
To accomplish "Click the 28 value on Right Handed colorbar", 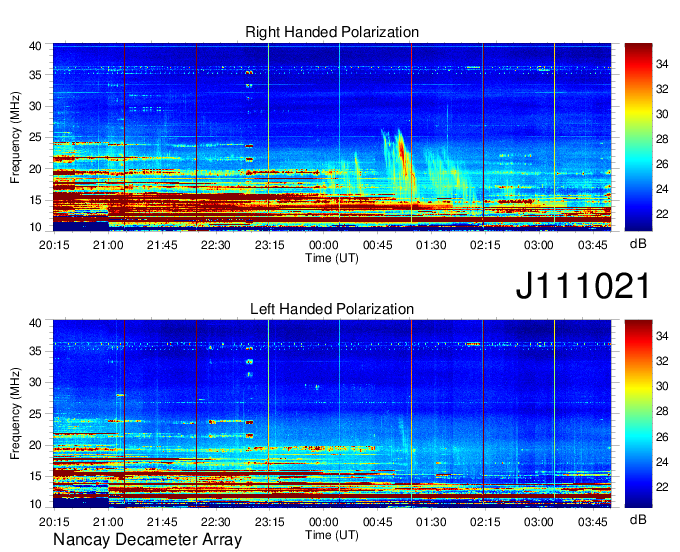I will [x=662, y=139].
